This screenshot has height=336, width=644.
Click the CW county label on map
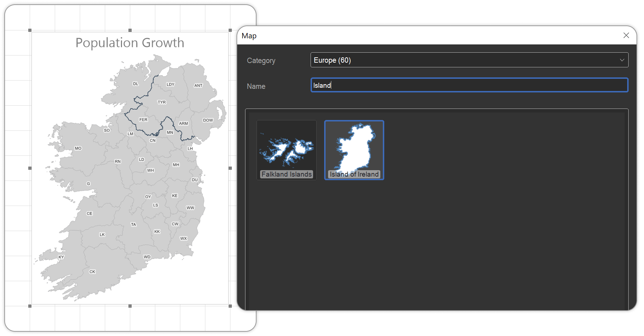tap(175, 224)
